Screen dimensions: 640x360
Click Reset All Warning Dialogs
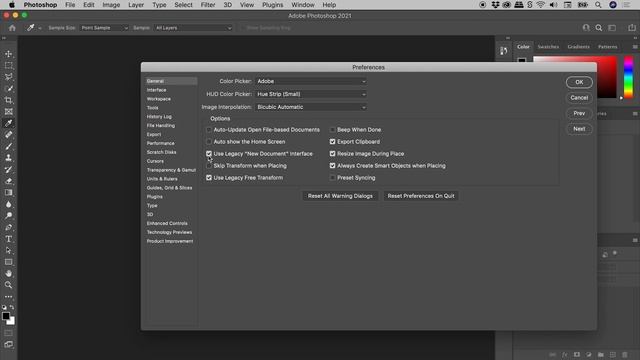(340, 196)
